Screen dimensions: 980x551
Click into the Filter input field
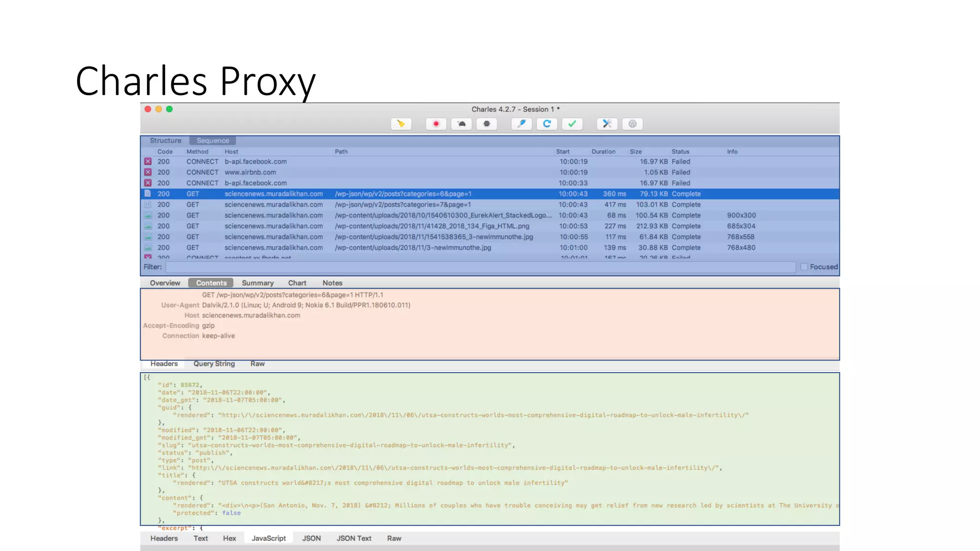tap(480, 267)
